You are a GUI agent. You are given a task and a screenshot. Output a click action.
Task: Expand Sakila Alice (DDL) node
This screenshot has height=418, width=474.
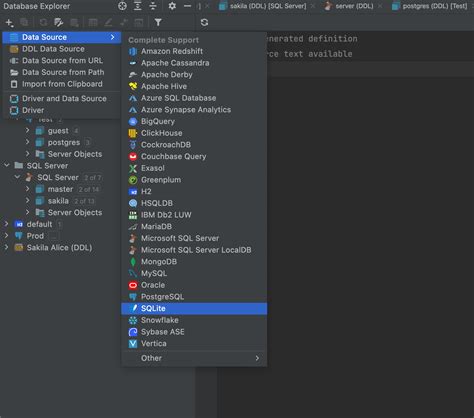[7, 247]
